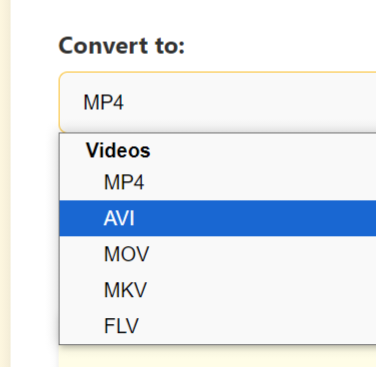This screenshot has height=367, width=376.
Task: Set conversion target to MOV
Action: (218, 254)
